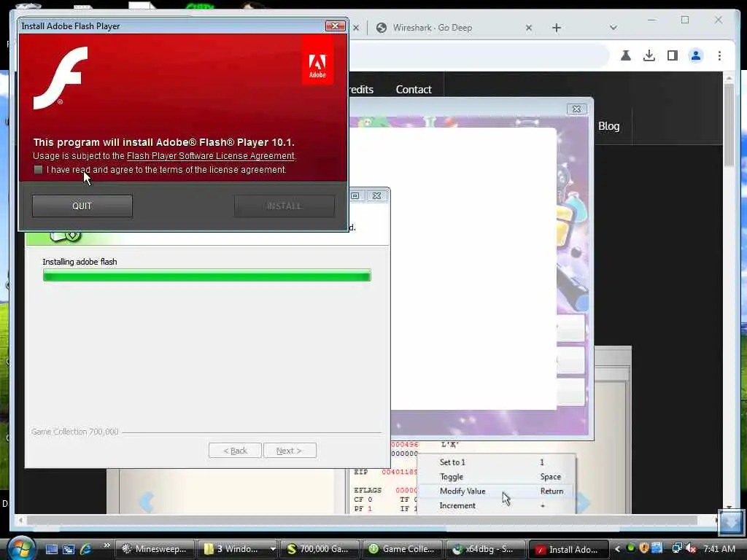Open the browser downloads icon
The height and width of the screenshot is (560, 747).
[649, 55]
